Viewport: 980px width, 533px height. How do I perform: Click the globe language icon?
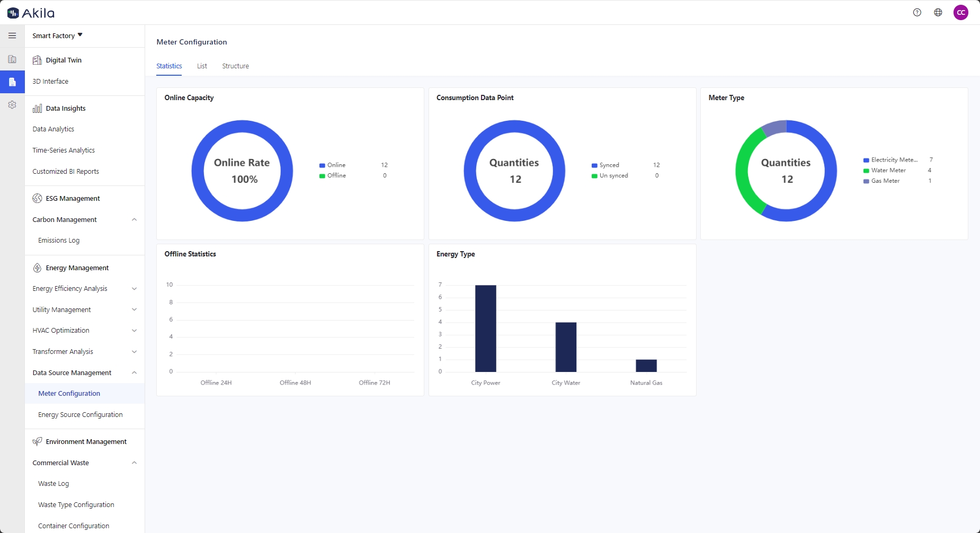coord(938,12)
